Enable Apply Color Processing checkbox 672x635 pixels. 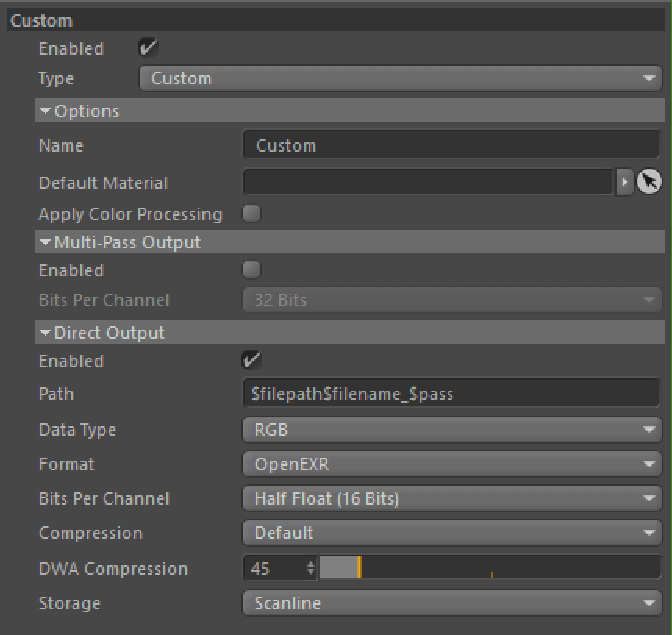pyautogui.click(x=252, y=213)
